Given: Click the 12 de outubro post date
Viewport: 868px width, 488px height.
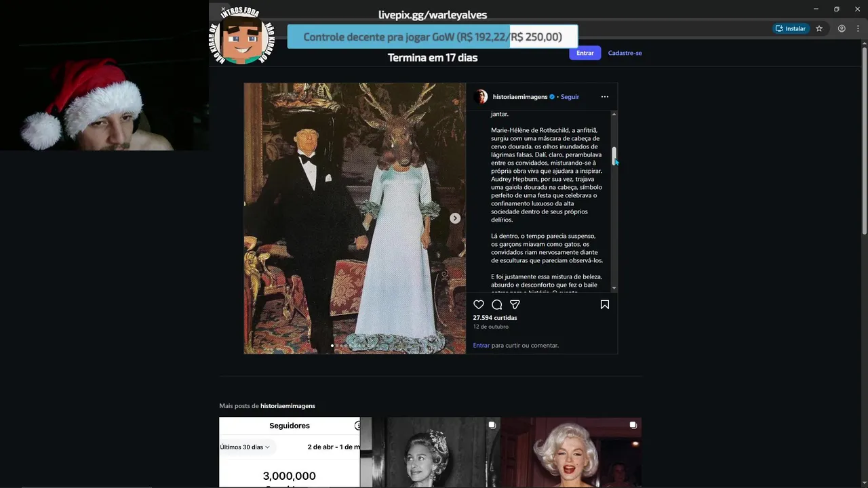Looking at the screenshot, I should pos(491,327).
